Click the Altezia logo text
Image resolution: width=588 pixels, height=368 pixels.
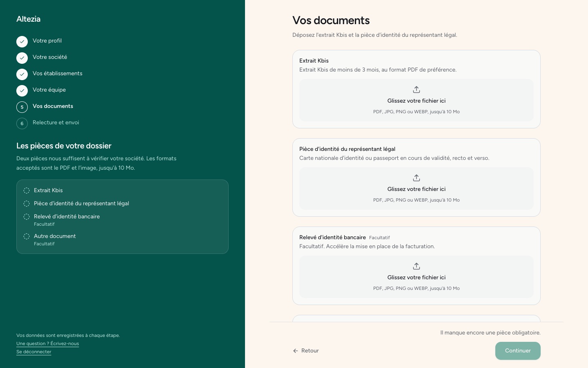click(29, 19)
